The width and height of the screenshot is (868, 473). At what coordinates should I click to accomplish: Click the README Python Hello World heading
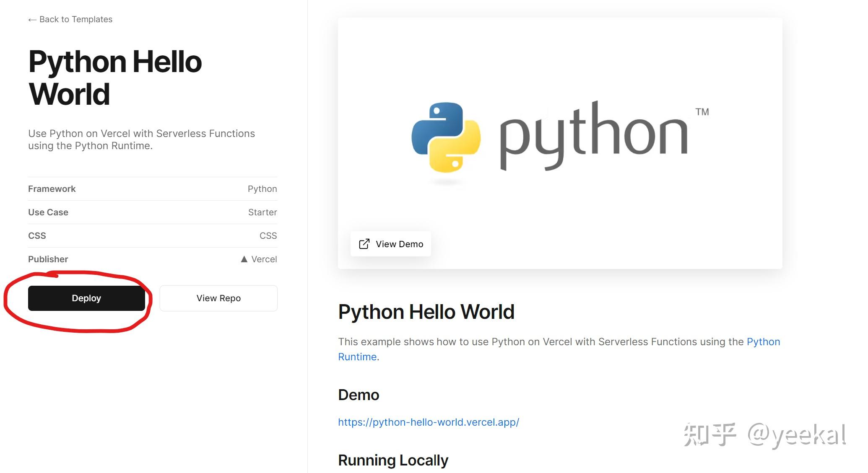click(426, 312)
